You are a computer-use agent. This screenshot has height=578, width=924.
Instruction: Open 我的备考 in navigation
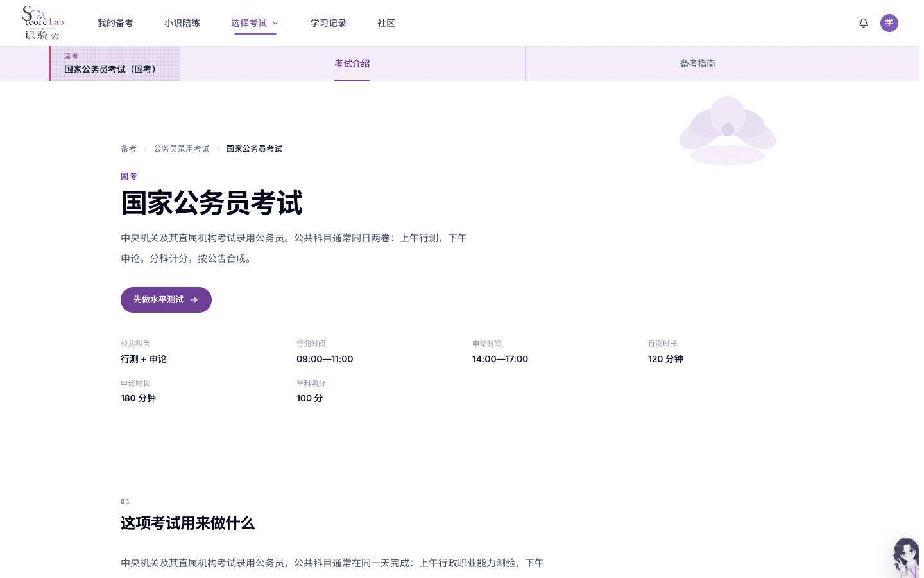click(116, 23)
